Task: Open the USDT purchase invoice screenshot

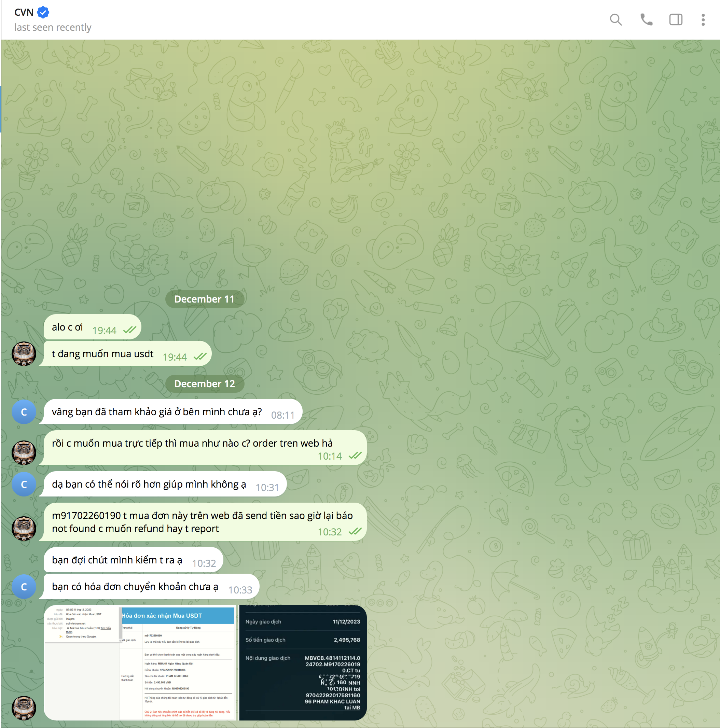Action: [x=140, y=663]
